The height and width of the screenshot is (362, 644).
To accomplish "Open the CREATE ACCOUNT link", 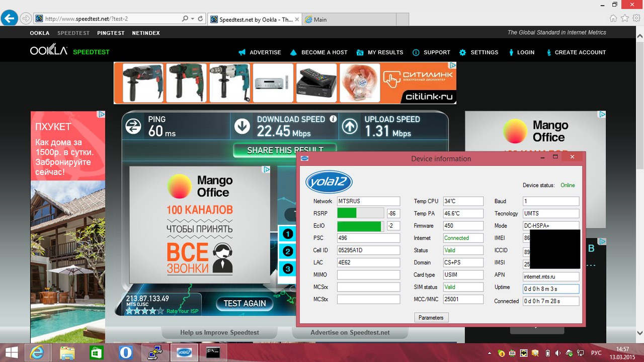I will click(581, 52).
